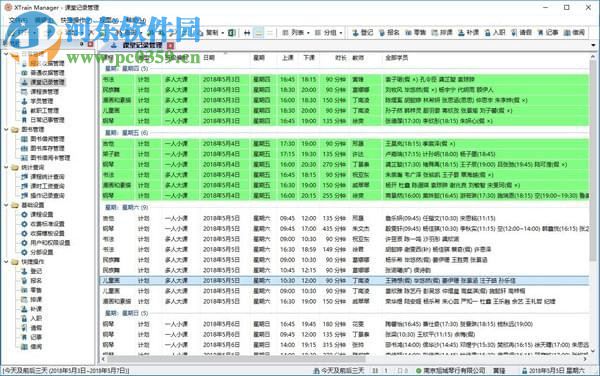Click the 星期六 (9) group header
Image resolution: width=600 pixels, height=376 pixels.
tap(127, 207)
